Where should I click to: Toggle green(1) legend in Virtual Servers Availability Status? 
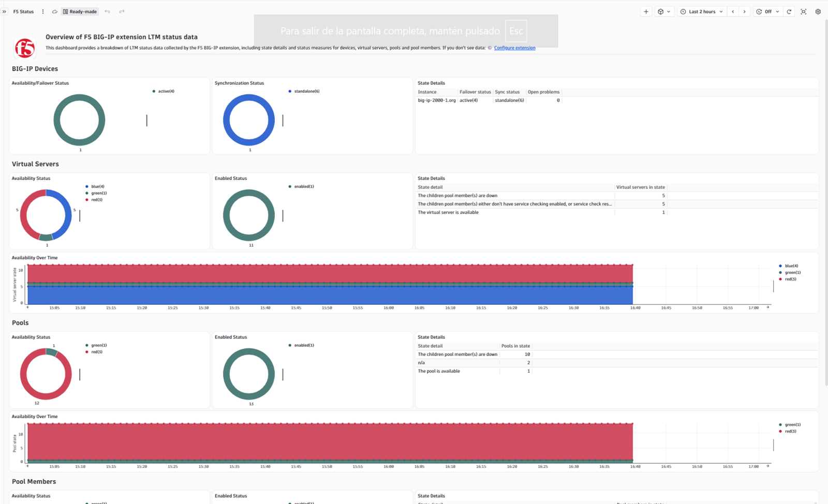click(x=96, y=193)
